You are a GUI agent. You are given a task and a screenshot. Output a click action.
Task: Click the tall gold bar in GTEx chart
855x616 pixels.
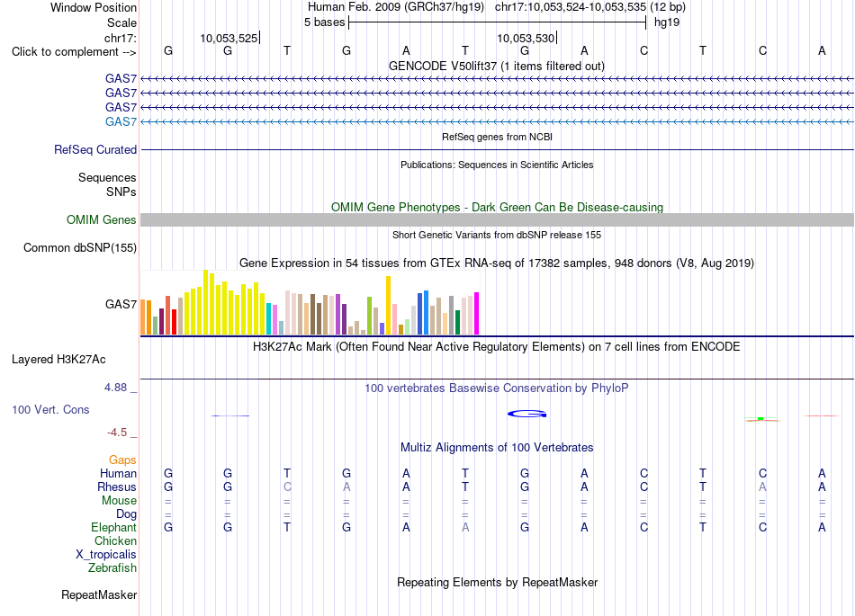click(x=388, y=305)
